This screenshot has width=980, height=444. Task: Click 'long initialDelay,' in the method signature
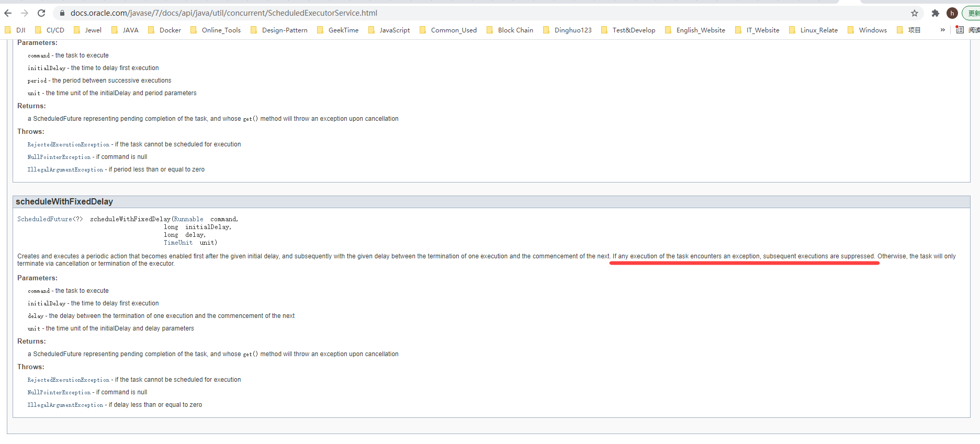[198, 227]
